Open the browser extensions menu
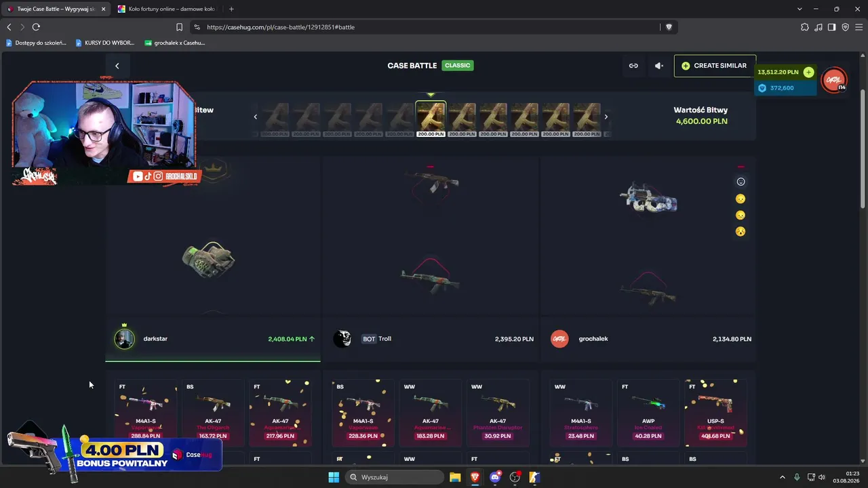 pyautogui.click(x=805, y=27)
